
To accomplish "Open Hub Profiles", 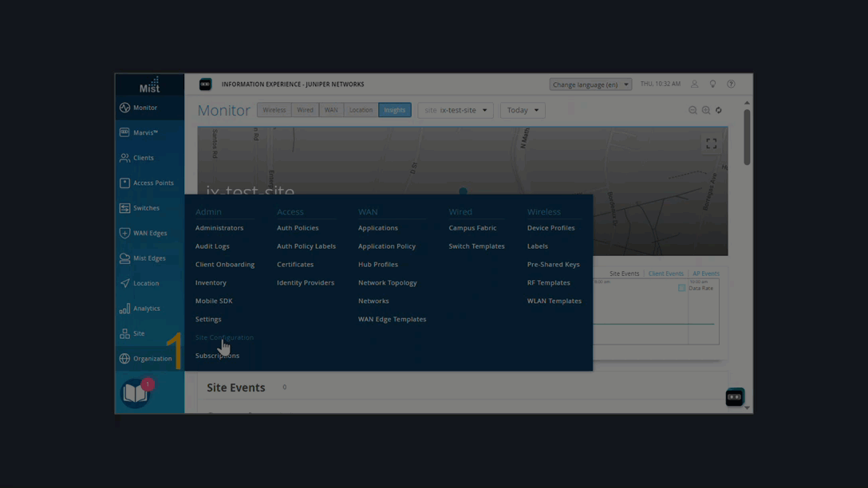I will 377,265.
